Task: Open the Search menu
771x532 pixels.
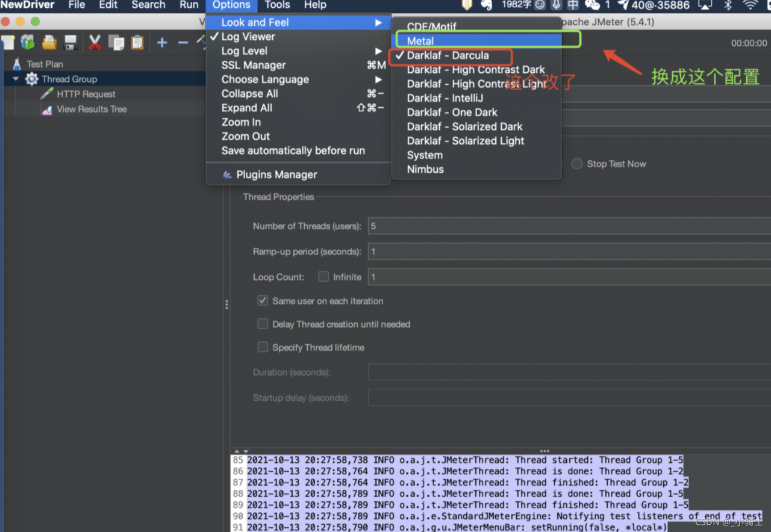Action: coord(148,5)
